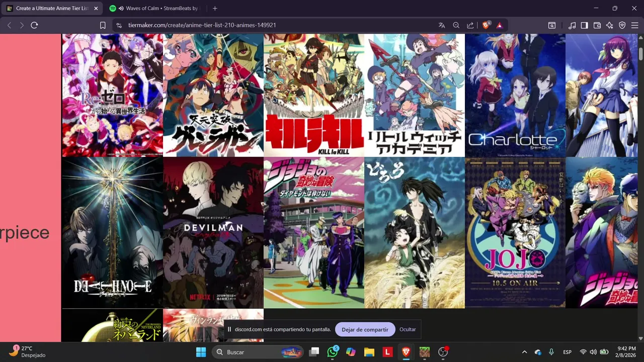Bookmark this page with the bookmark icon
Screen dimensions: 644x362
[x=103, y=25]
